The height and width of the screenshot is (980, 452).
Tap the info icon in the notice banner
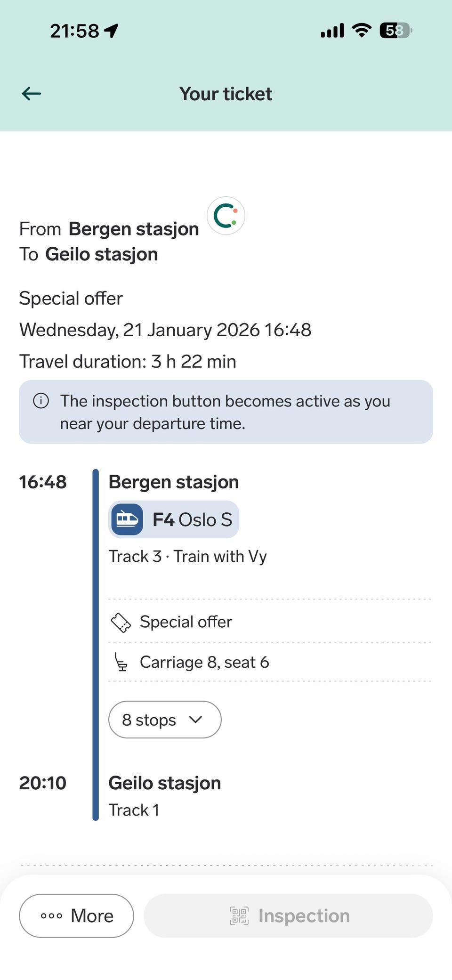coord(41,401)
